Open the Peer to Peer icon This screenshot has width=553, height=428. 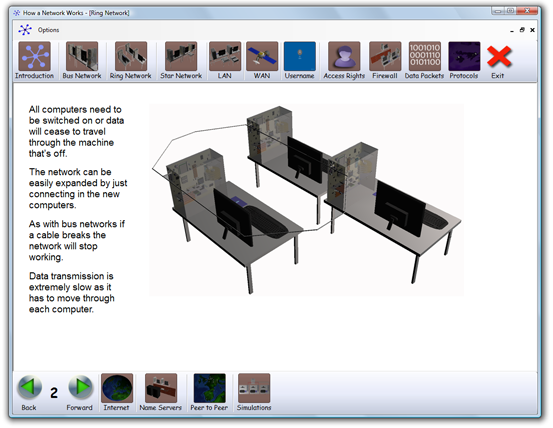[209, 388]
